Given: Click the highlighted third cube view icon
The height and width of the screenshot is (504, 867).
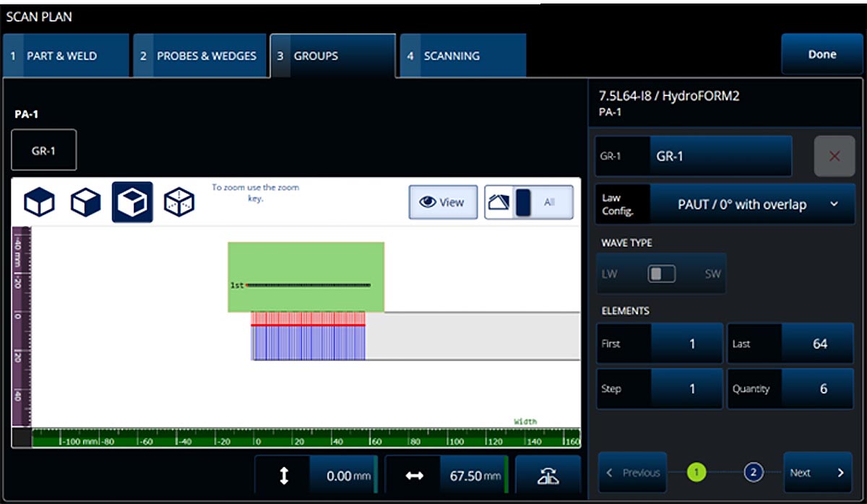Looking at the screenshot, I should [x=131, y=202].
